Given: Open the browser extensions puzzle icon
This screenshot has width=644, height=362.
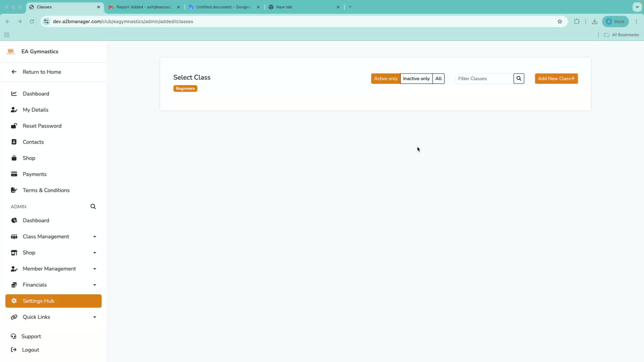Looking at the screenshot, I should click(x=577, y=21).
